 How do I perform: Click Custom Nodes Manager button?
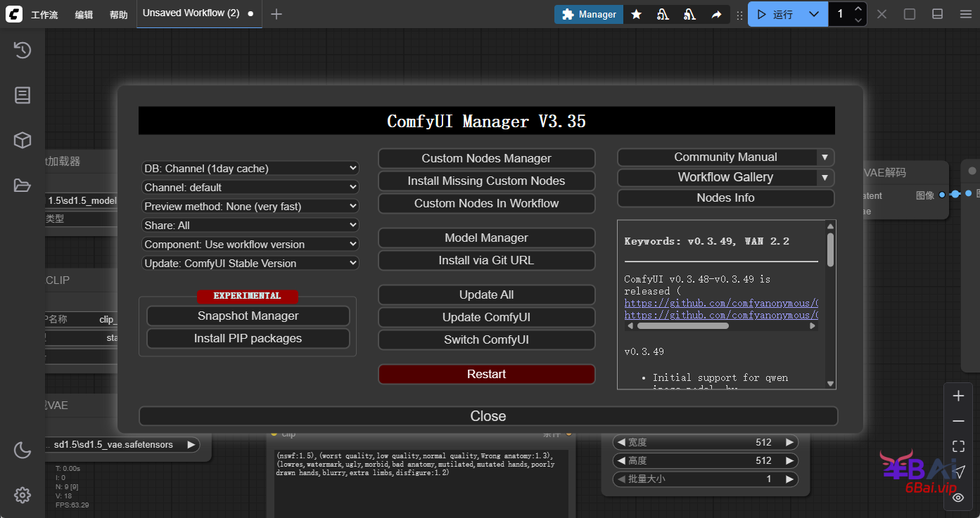(487, 159)
